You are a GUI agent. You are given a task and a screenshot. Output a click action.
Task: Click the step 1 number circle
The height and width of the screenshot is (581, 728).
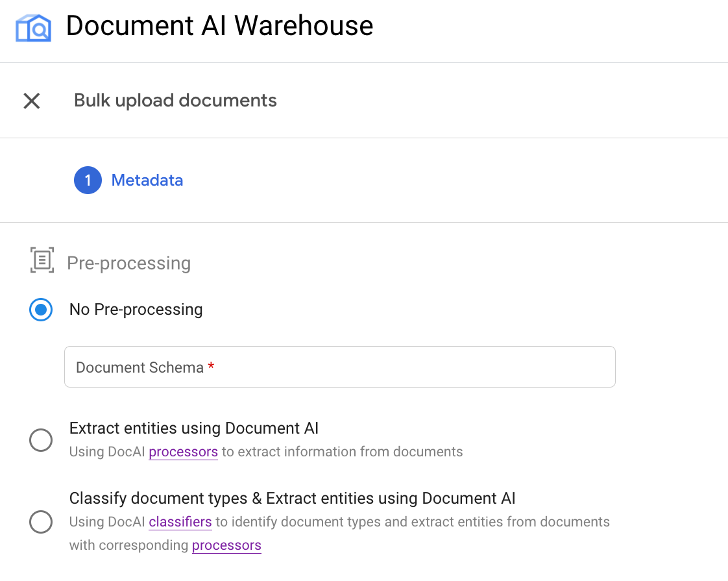tap(88, 180)
